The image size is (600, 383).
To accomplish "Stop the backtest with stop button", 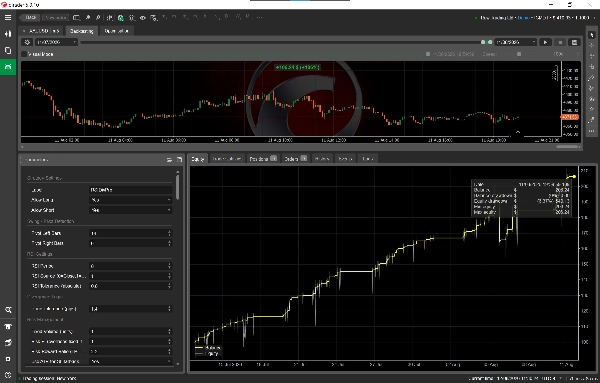I will click(560, 42).
